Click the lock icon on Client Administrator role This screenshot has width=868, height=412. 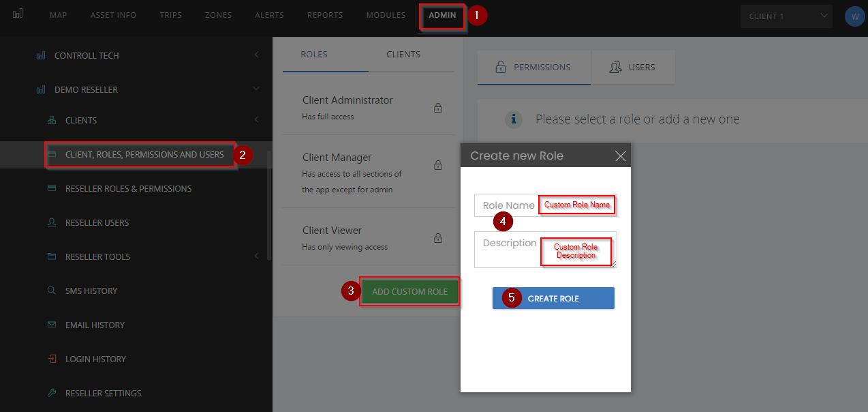click(438, 108)
